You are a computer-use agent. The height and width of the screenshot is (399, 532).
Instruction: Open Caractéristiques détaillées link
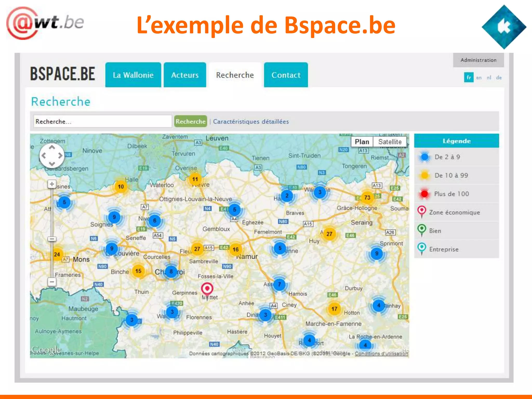pos(251,121)
